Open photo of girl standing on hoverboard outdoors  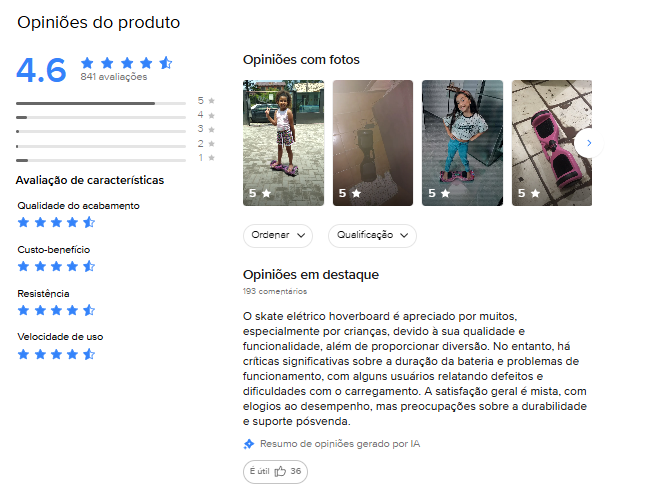(283, 143)
